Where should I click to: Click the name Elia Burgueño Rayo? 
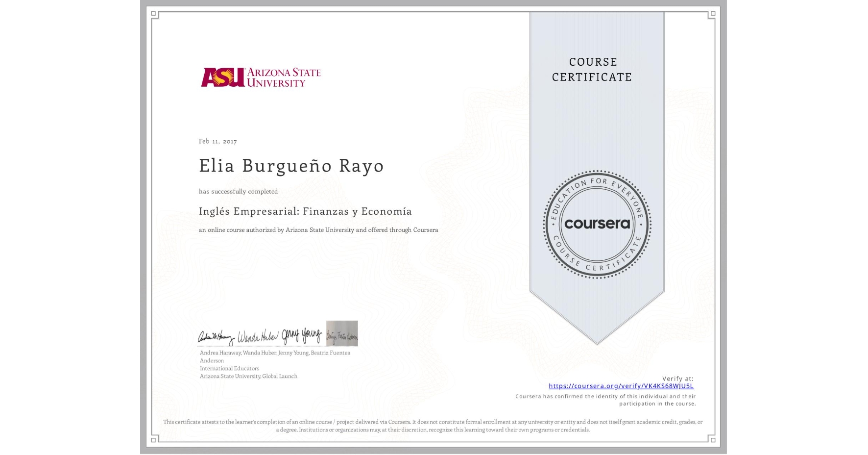(291, 166)
